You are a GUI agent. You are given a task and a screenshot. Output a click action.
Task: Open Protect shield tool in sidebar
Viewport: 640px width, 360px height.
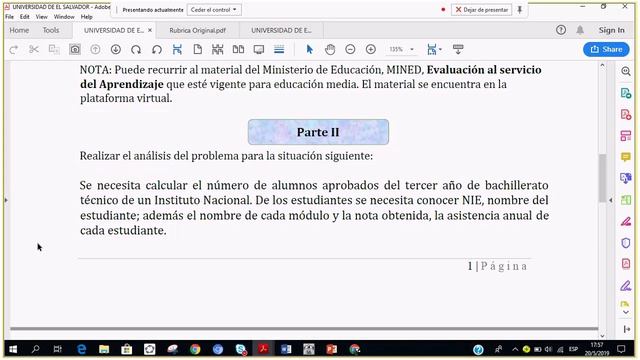tap(626, 243)
